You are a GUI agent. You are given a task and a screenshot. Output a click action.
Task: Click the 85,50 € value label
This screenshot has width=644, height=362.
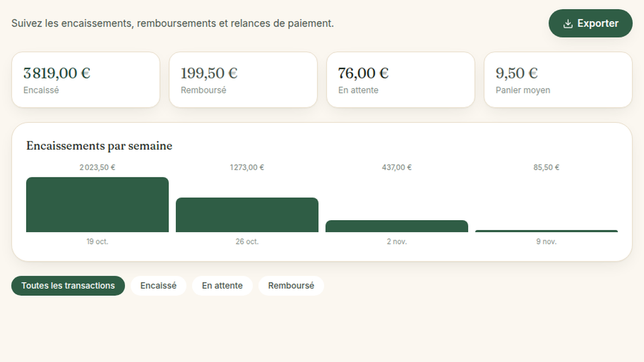[x=546, y=167]
